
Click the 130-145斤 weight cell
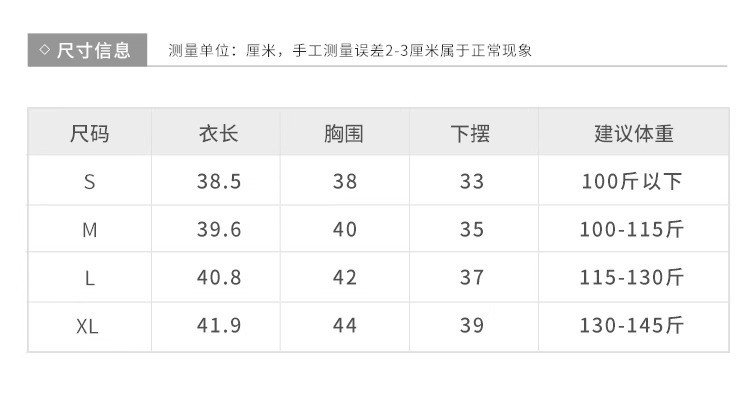632,326
